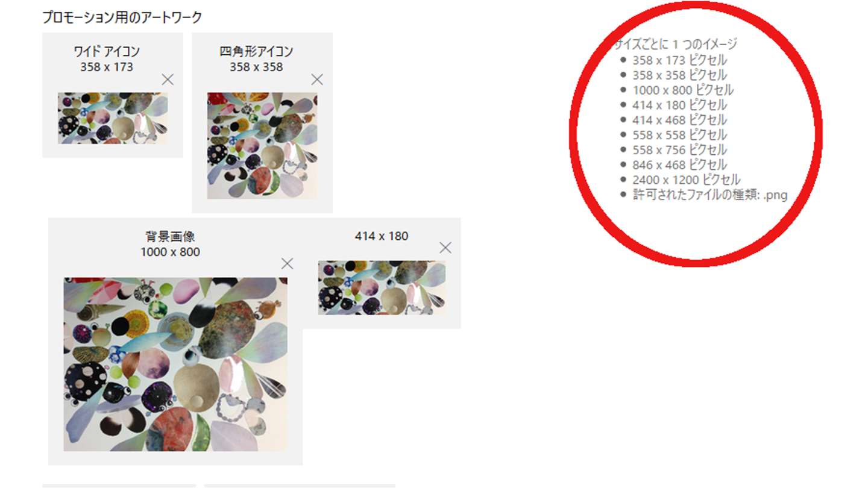The height and width of the screenshot is (488, 868).
Task: Click the 背景画像 card title
Action: [x=170, y=237]
